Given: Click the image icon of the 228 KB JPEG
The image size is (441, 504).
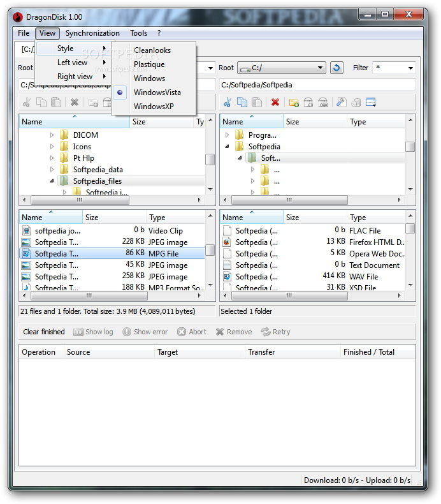Looking at the screenshot, I should coord(26,242).
